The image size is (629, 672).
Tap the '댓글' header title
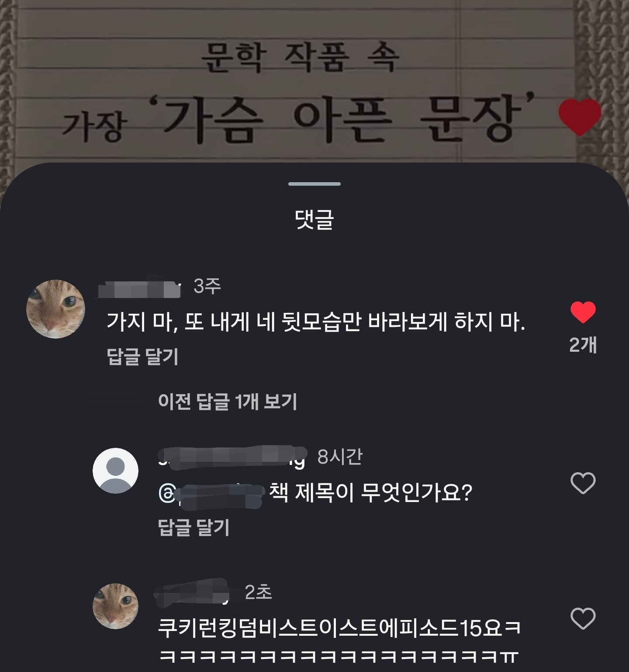(x=314, y=219)
